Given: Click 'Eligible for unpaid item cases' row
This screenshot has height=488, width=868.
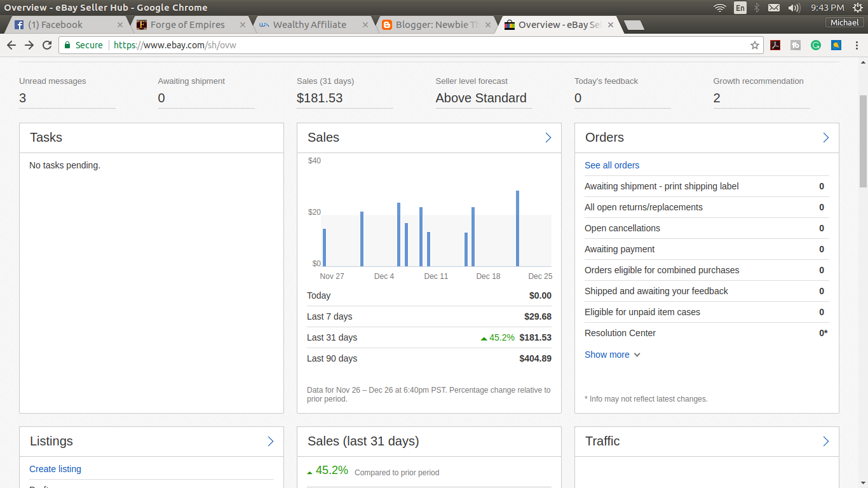Looking at the screenshot, I should (707, 312).
